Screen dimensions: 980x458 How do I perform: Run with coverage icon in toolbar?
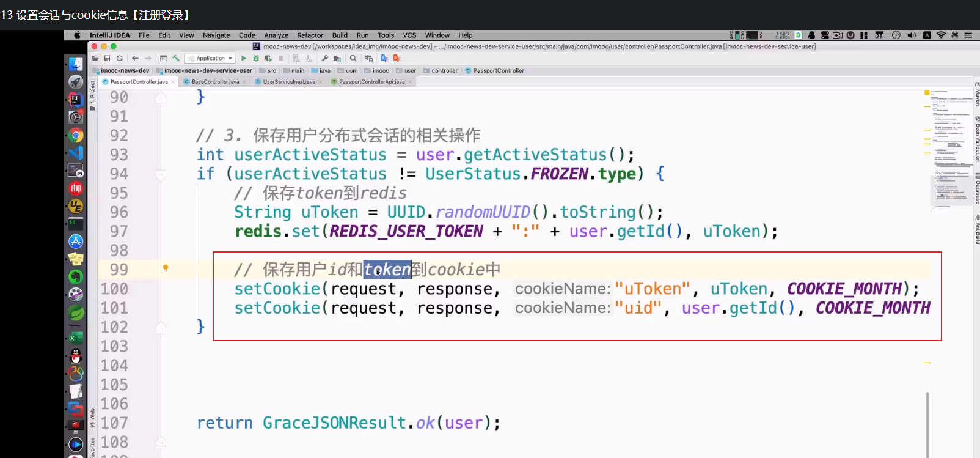click(268, 58)
